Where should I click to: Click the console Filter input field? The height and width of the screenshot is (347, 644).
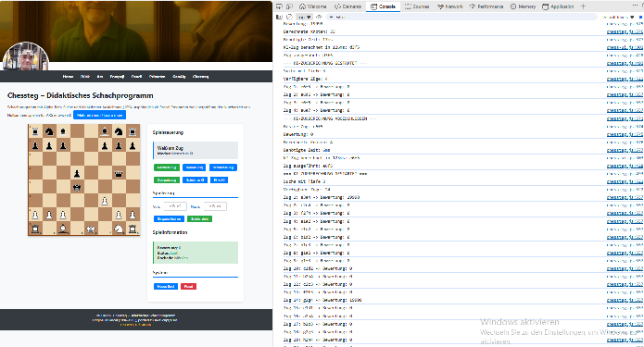point(461,18)
